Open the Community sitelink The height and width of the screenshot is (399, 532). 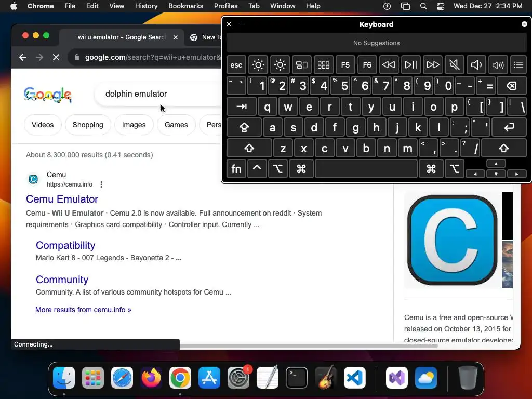tap(62, 280)
